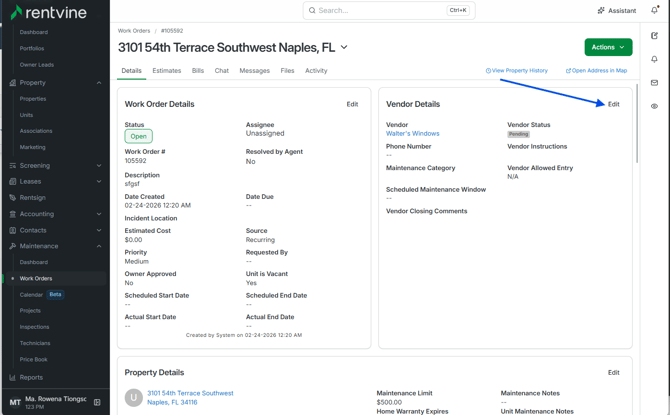This screenshot has height=415, width=670.
Task: Click the Accounting bank icon
Action: pyautogui.click(x=12, y=214)
